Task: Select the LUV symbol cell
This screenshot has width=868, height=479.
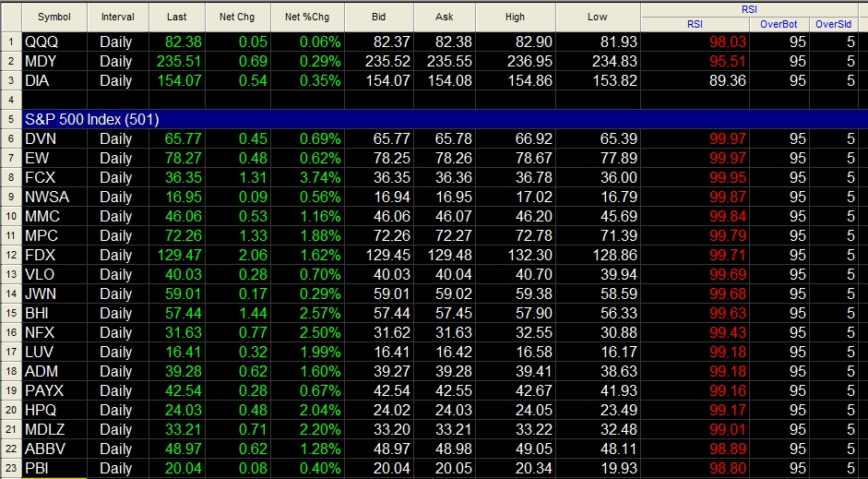Action: pyautogui.click(x=54, y=352)
